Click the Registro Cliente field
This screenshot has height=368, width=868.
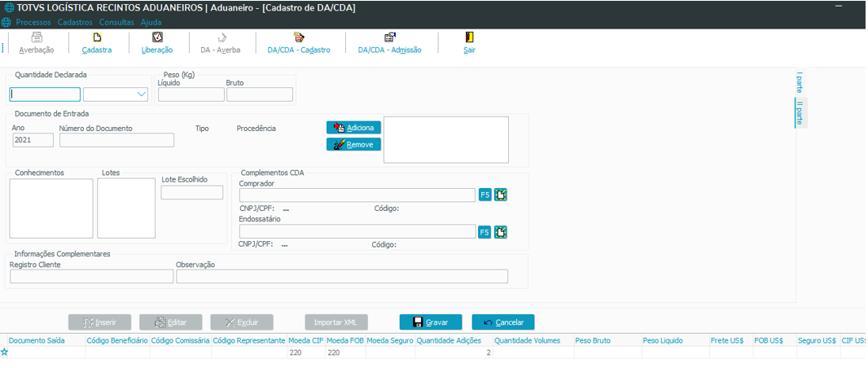tap(91, 276)
